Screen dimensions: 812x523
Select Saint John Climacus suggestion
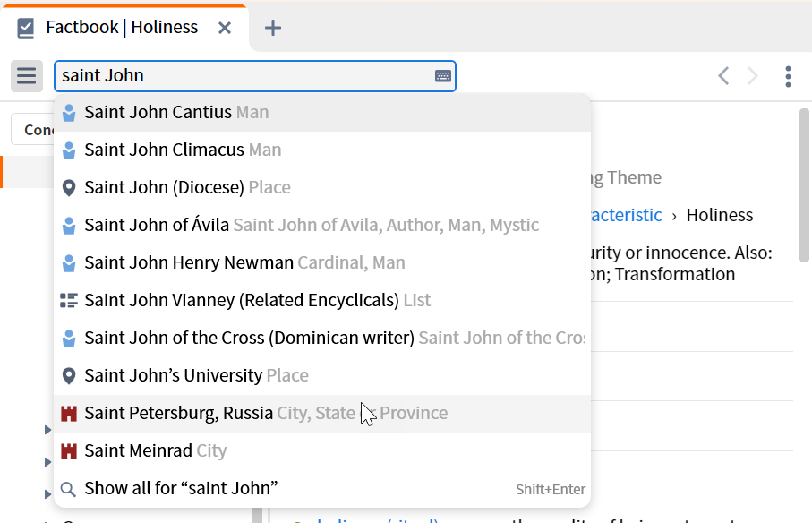coord(322,150)
